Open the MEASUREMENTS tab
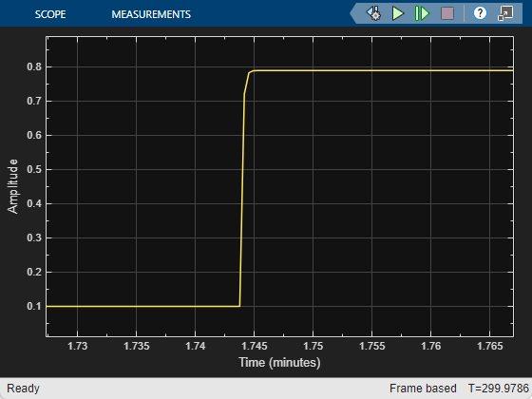This screenshot has height=399, width=532. 151,14
